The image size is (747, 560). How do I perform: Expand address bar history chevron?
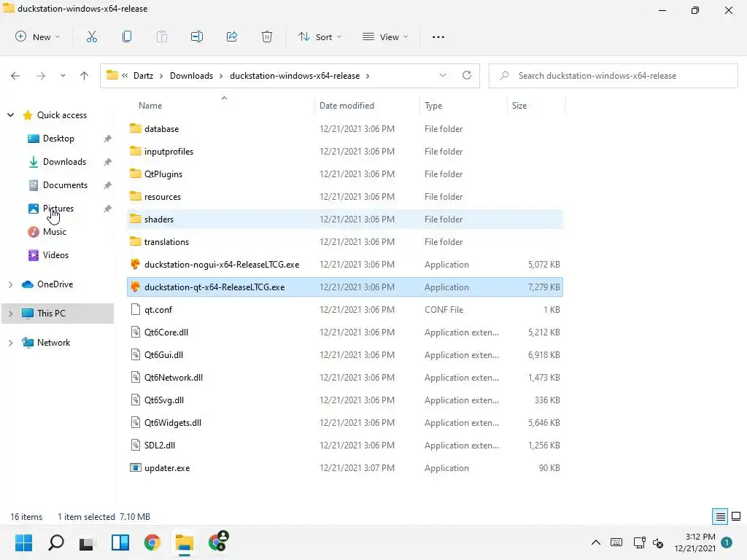click(x=443, y=75)
